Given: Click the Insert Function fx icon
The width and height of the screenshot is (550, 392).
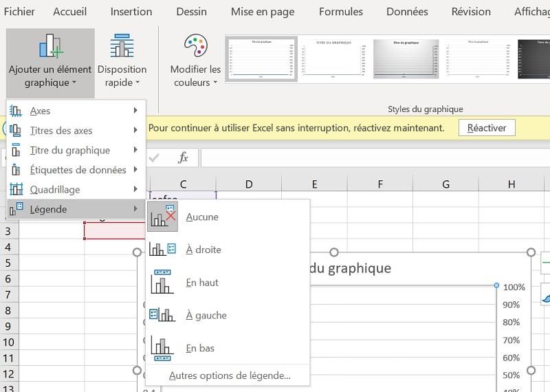Looking at the screenshot, I should pos(183,157).
